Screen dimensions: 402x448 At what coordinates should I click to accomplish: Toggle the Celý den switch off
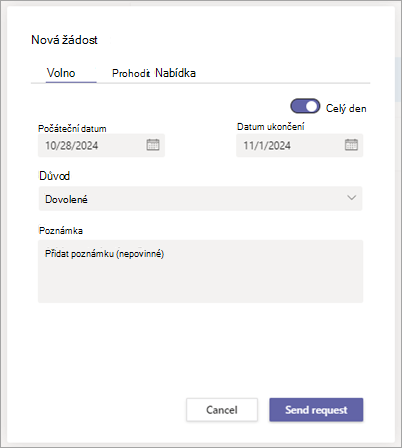click(305, 107)
